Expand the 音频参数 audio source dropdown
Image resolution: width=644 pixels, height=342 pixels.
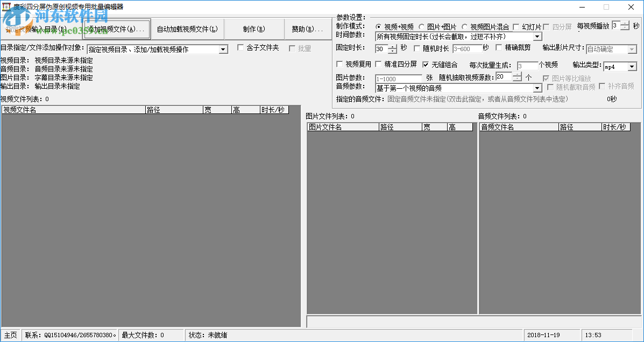coord(538,89)
